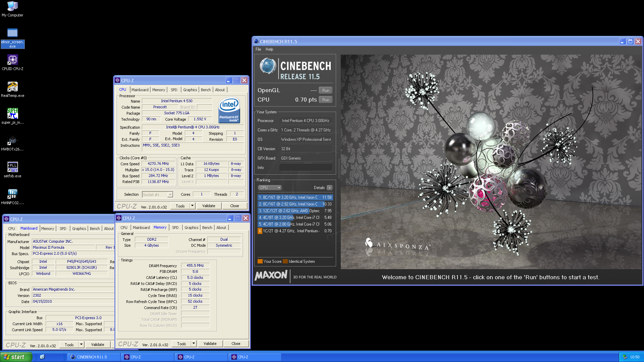Click the Intel Pentium 4 HT logo
This screenshot has height=362, width=644.
[x=229, y=110]
